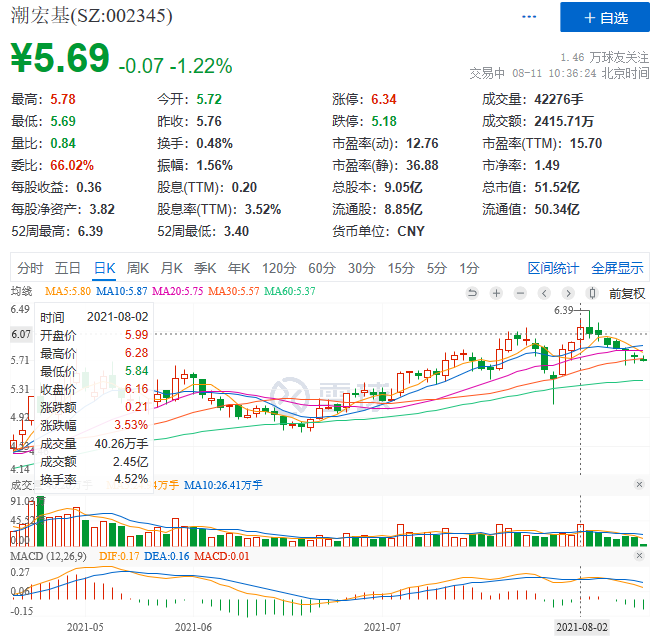
Task: Close the MACD indicator panel
Action: click(639, 555)
